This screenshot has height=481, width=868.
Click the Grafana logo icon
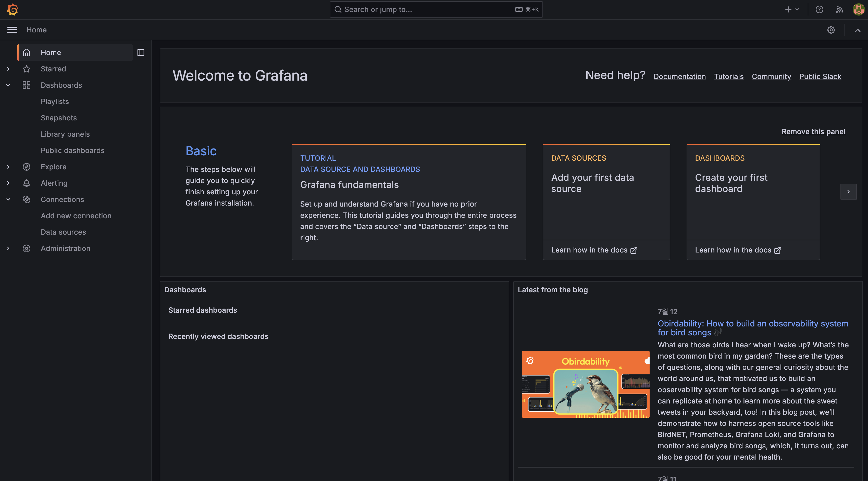(x=13, y=9)
